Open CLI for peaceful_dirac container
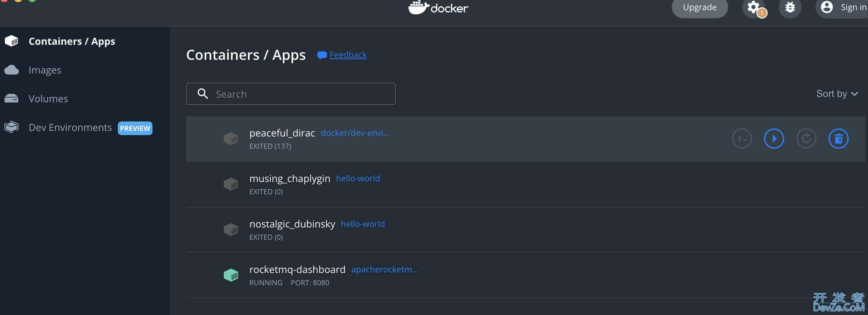 (742, 139)
